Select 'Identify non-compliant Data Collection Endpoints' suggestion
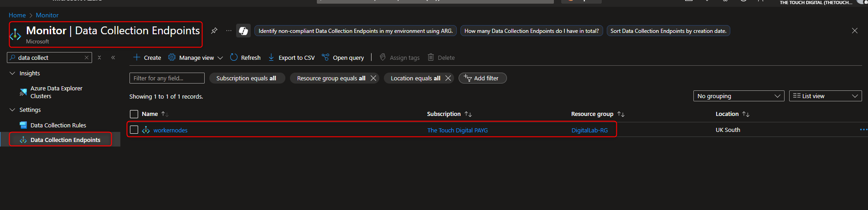 click(356, 31)
